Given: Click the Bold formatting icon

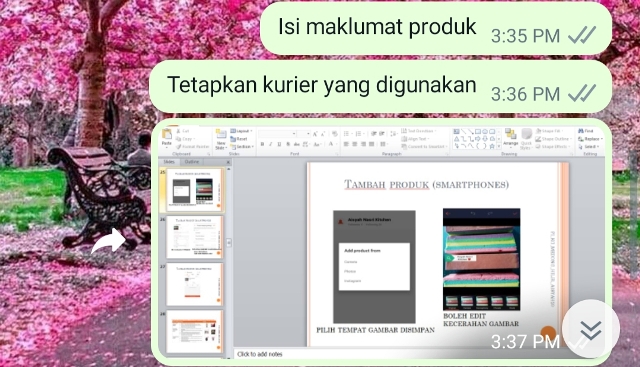Looking at the screenshot, I should 262,144.
